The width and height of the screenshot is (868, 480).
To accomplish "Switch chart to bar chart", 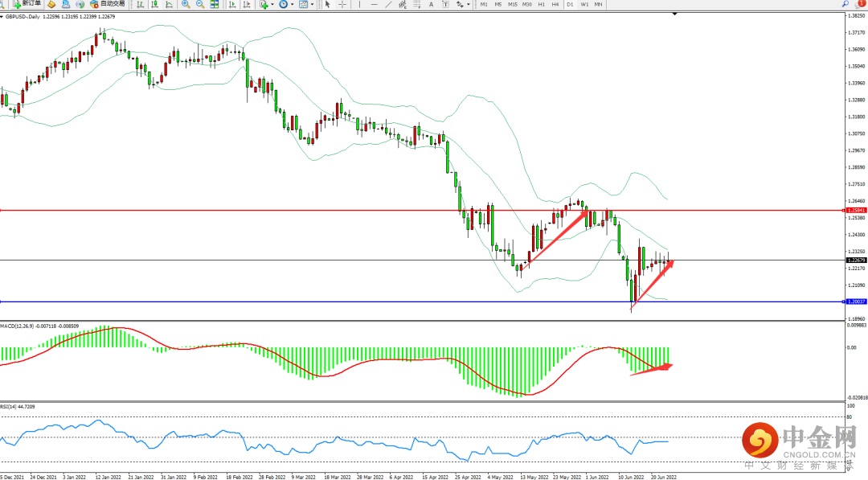I will click(140, 4).
